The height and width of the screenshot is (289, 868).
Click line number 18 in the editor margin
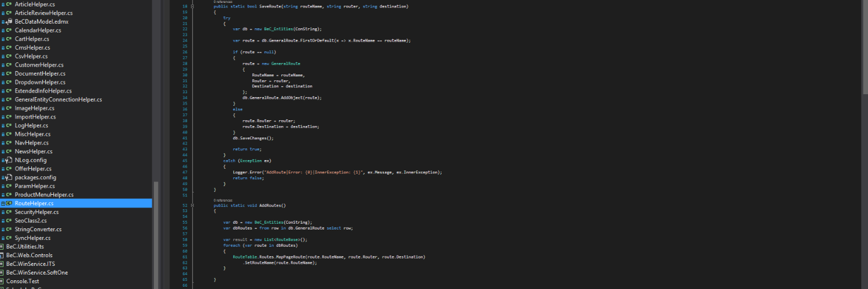coord(185,6)
